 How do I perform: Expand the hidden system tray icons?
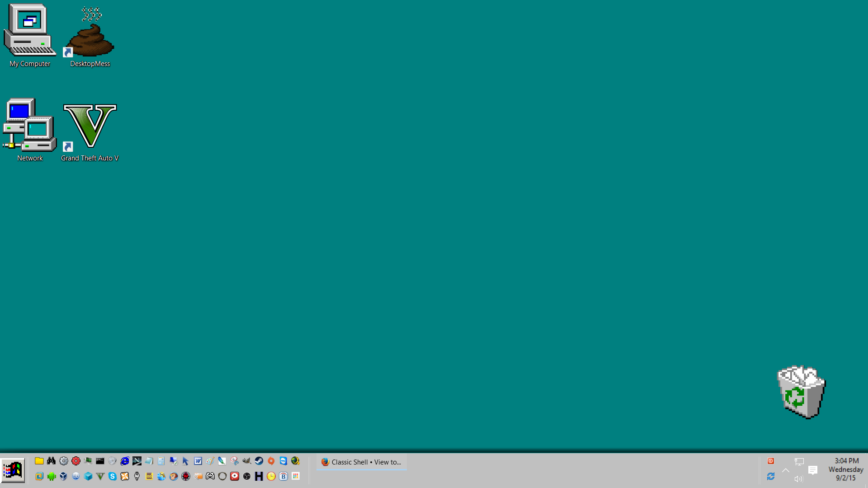(x=786, y=470)
